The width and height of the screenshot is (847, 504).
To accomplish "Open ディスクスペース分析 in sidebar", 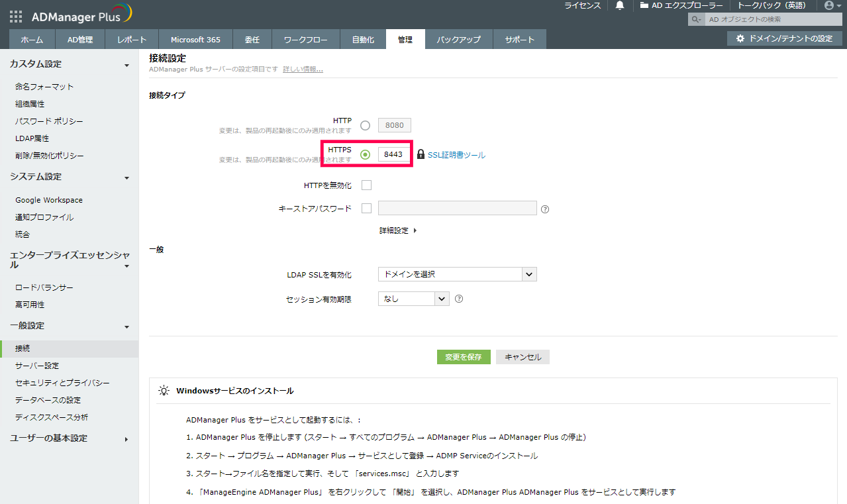I will click(x=52, y=417).
